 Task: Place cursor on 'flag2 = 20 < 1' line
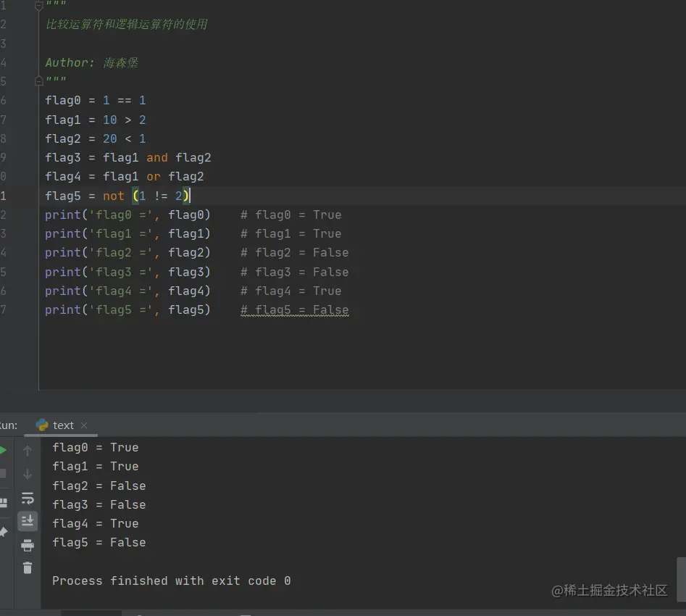pos(96,138)
